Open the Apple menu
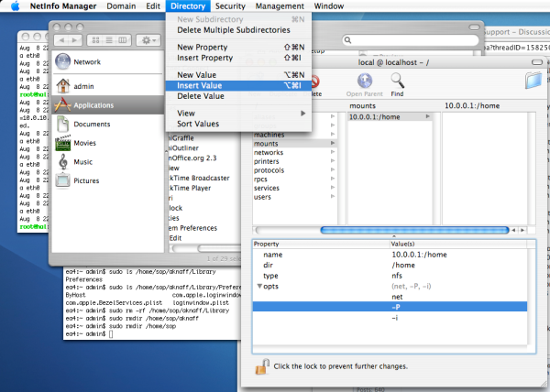This screenshot has height=392, width=550. [15, 6]
